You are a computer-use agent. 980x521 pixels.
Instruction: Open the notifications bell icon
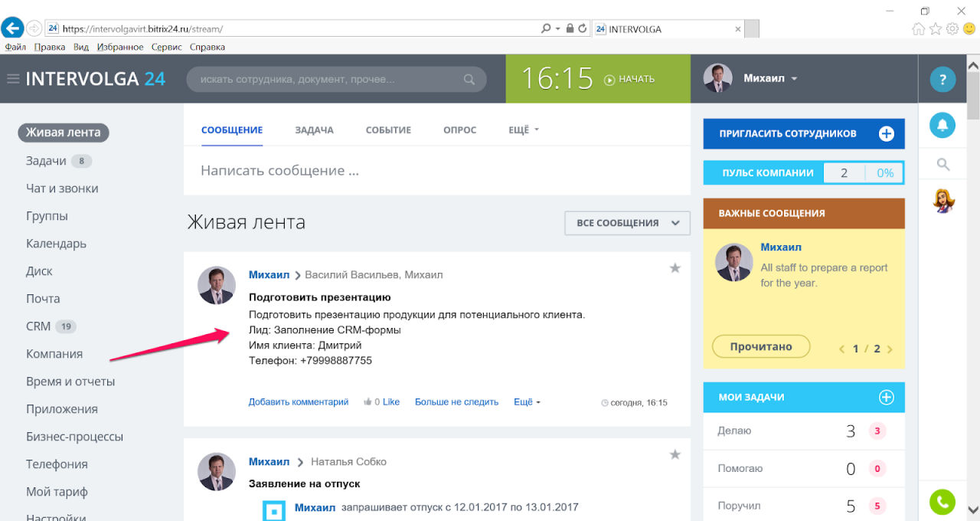pyautogui.click(x=942, y=125)
